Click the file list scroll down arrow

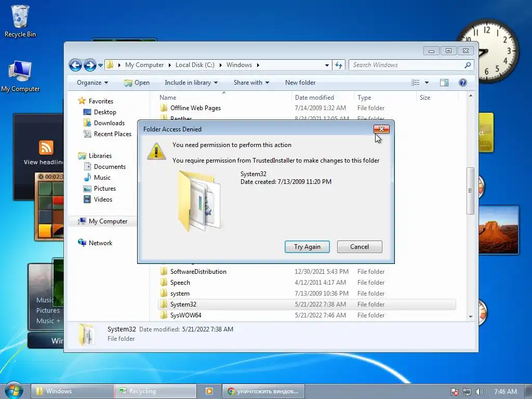click(471, 316)
